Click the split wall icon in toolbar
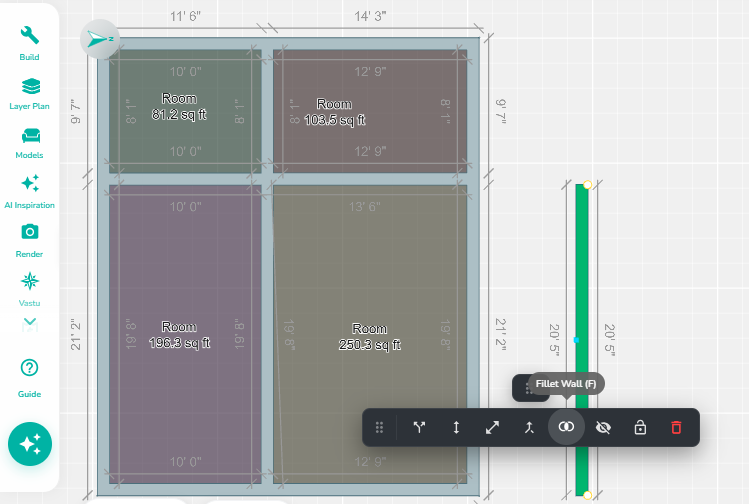749x504 pixels. 419,427
